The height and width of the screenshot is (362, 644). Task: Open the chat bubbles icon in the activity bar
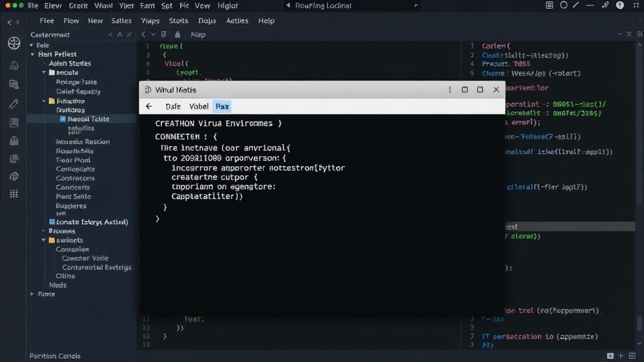14,85
